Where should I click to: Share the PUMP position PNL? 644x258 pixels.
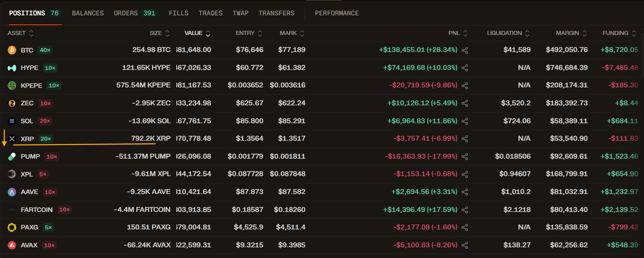(x=465, y=157)
